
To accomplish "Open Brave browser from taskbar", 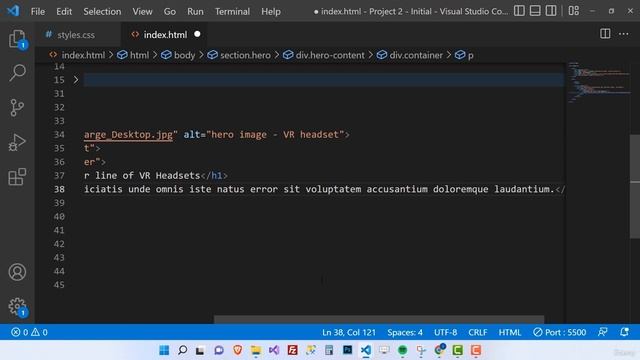I will [x=238, y=350].
